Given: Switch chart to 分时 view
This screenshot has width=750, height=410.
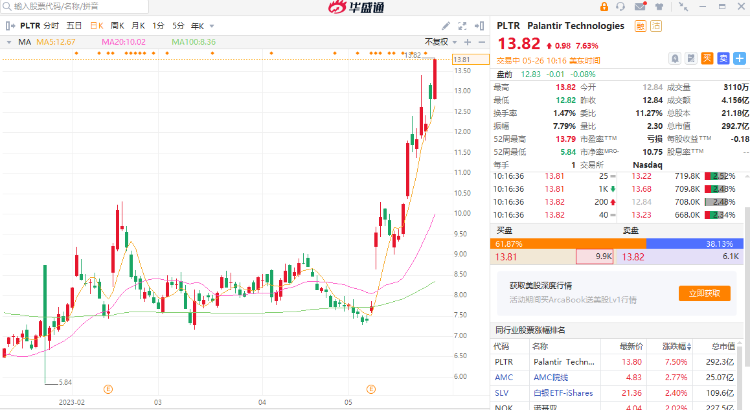Looking at the screenshot, I should pyautogui.click(x=51, y=26).
